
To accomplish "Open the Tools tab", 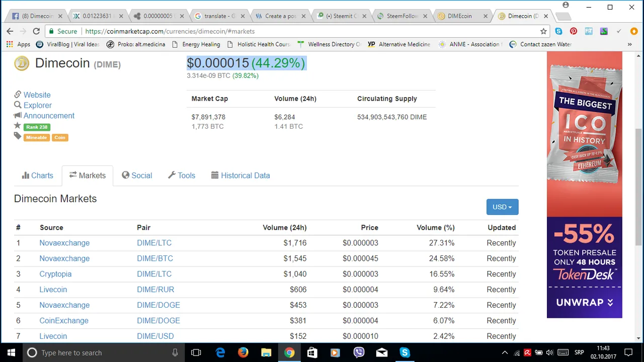I will (x=182, y=175).
